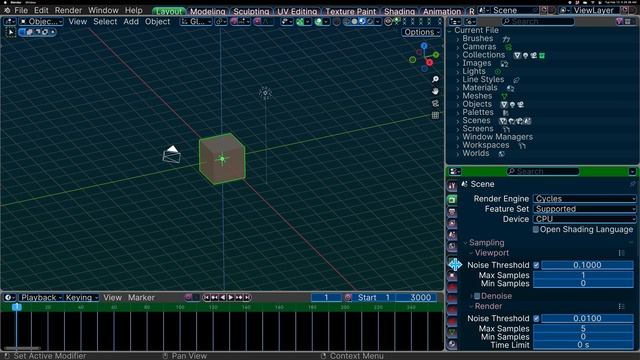Toggle auto keying record button in timeline

click(x=188, y=298)
